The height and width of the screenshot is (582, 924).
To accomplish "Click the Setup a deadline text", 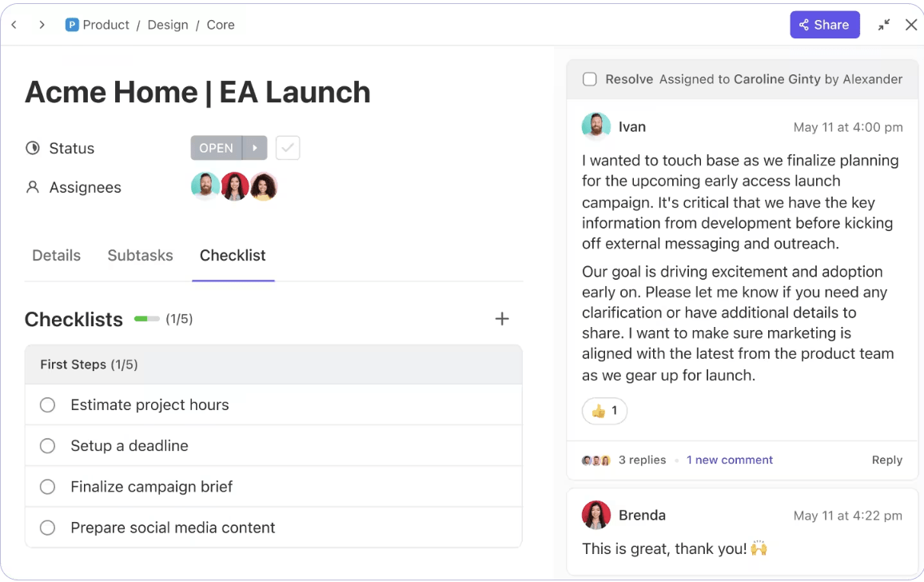I will (129, 446).
